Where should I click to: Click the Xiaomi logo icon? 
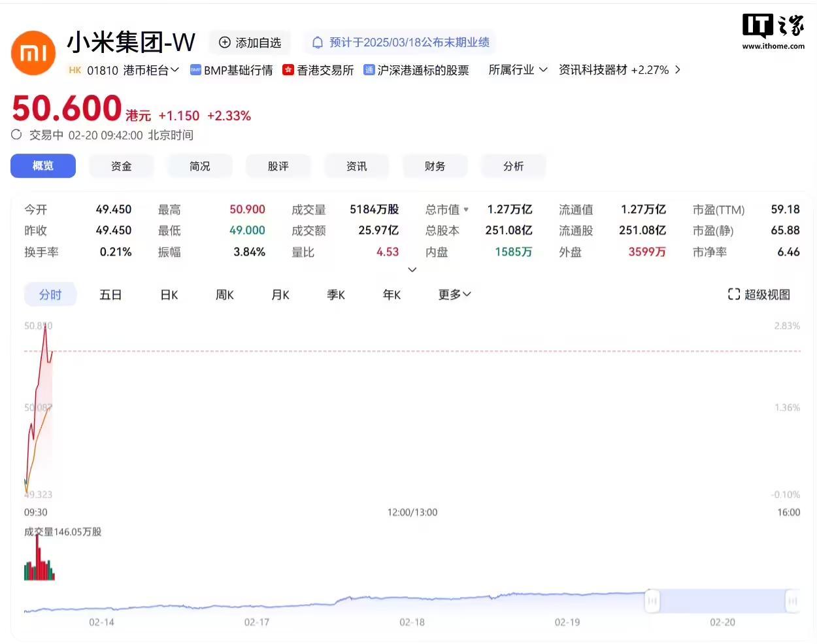tap(33, 52)
